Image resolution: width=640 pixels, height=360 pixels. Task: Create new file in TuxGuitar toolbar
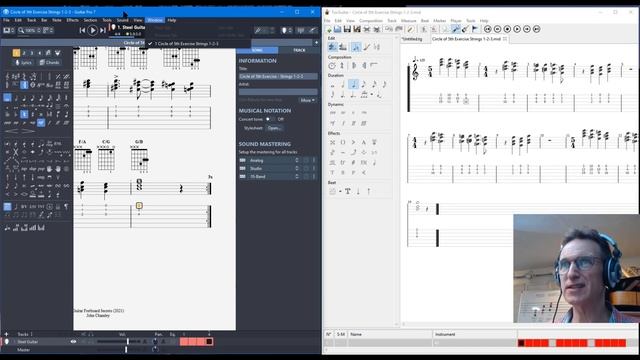tap(329, 29)
